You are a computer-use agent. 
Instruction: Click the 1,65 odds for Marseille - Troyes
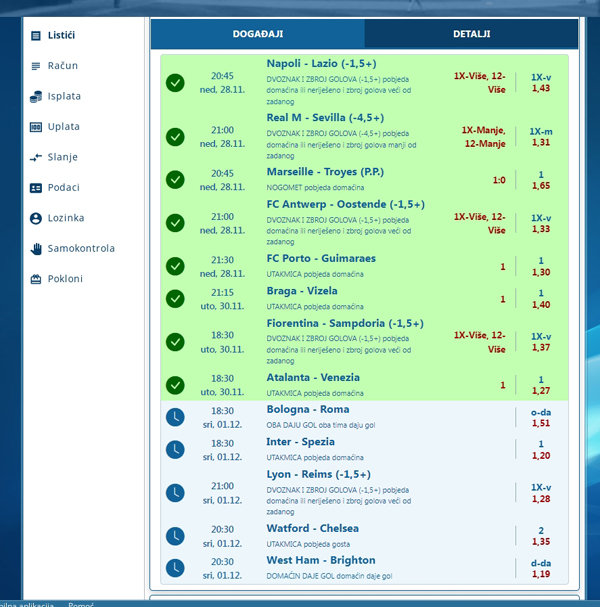[x=540, y=186]
